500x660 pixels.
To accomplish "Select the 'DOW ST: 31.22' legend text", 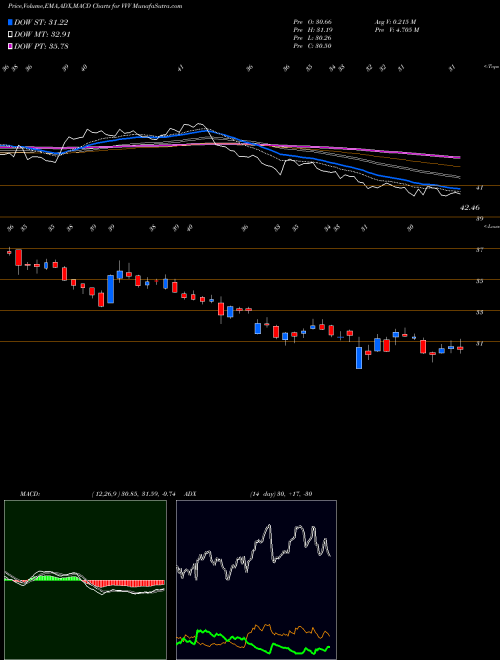I will point(41,22).
